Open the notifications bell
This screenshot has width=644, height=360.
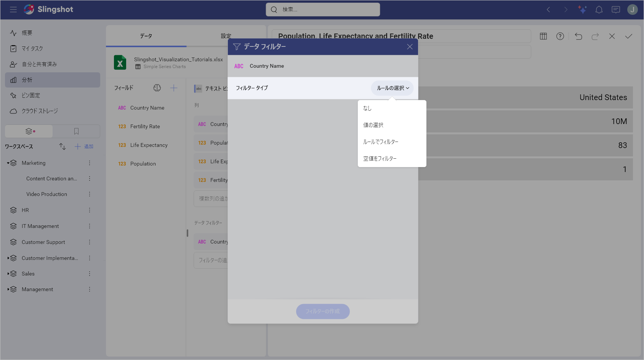pos(599,10)
